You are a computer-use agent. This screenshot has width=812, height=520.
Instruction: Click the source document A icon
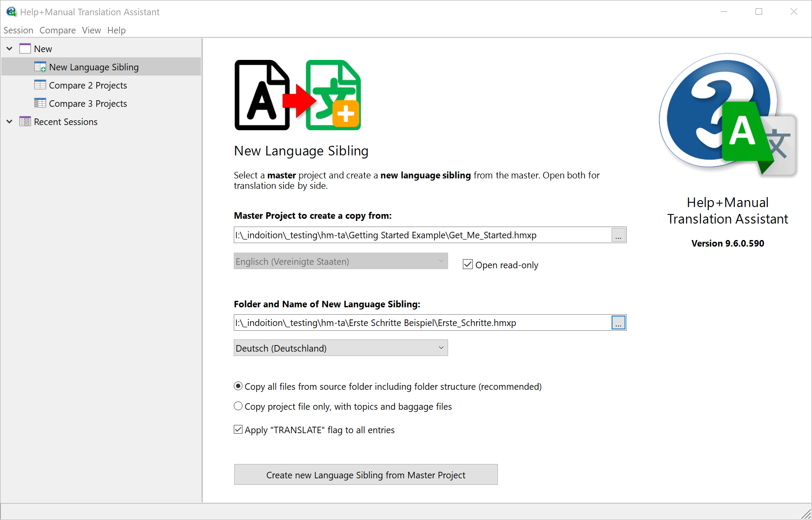(262, 95)
